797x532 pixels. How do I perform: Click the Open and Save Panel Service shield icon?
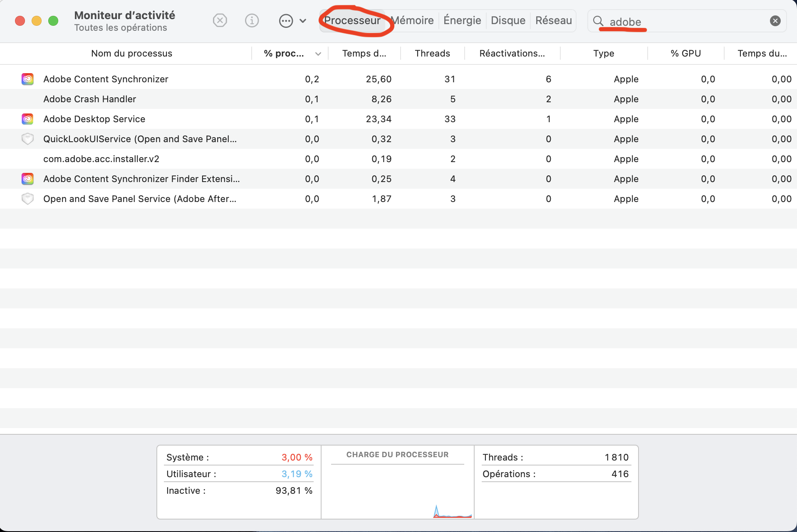(27, 199)
